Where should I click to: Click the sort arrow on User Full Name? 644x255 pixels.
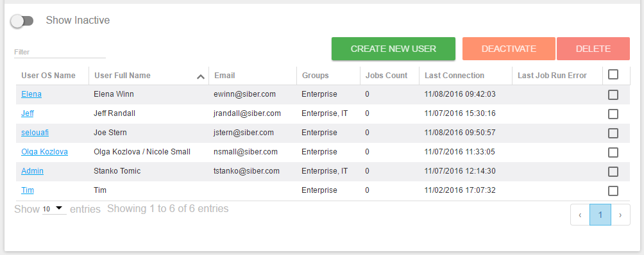pos(200,76)
